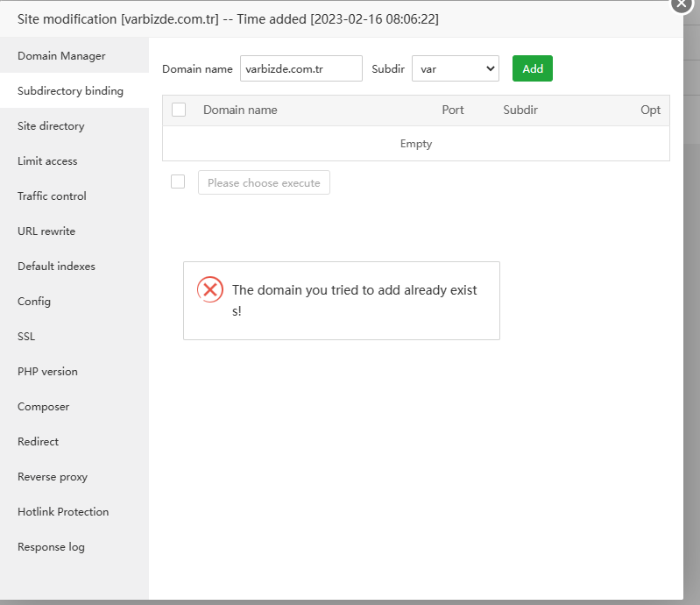Close the Site modification dialog
Viewport: 700px width, 605px height.
pos(682,4)
